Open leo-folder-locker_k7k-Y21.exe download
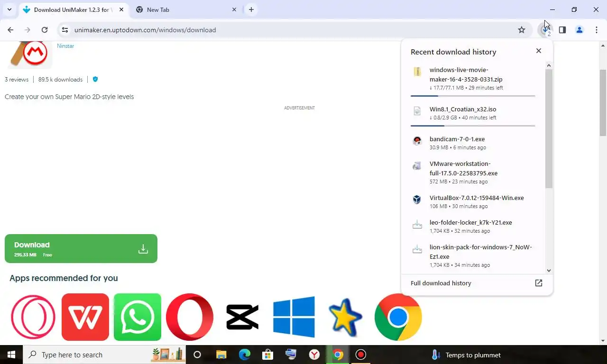The height and width of the screenshot is (364, 607). (473, 226)
